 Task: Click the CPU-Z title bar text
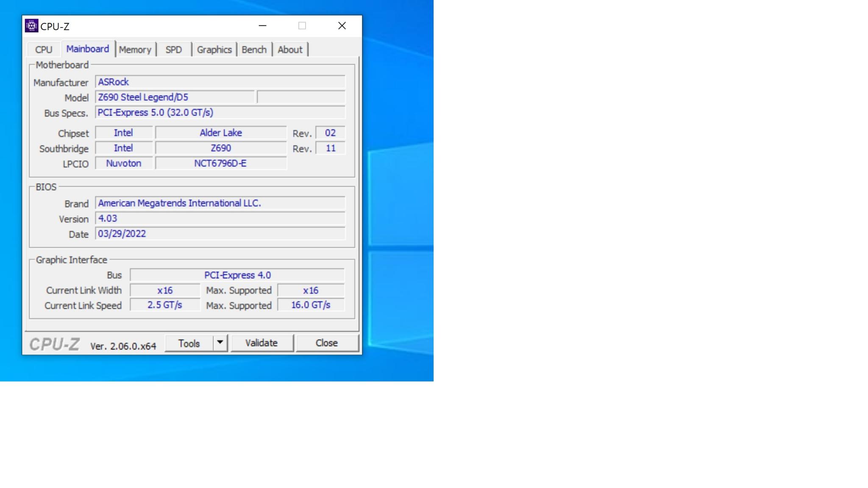(55, 26)
